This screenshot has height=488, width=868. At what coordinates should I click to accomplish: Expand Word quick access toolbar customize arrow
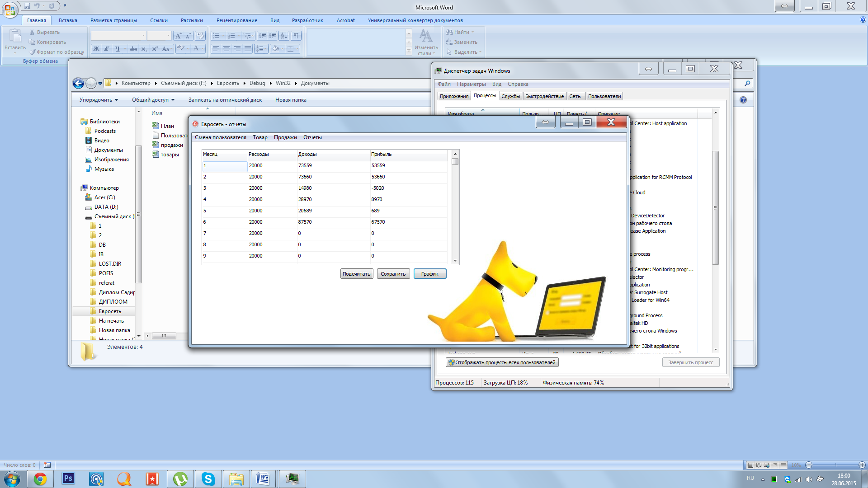click(x=65, y=6)
